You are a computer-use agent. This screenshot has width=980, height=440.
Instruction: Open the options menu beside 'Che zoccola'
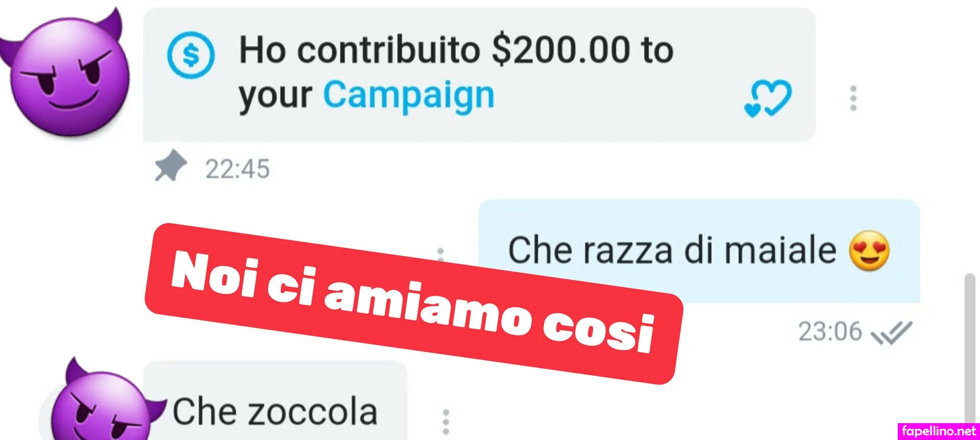coord(446,422)
